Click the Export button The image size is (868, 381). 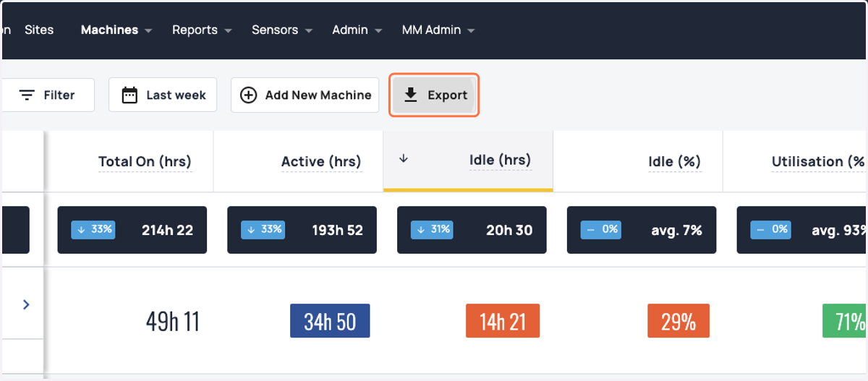click(x=435, y=95)
